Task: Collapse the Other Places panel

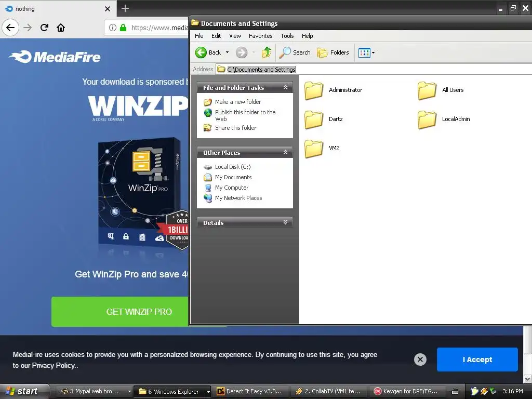Action: coord(285,152)
